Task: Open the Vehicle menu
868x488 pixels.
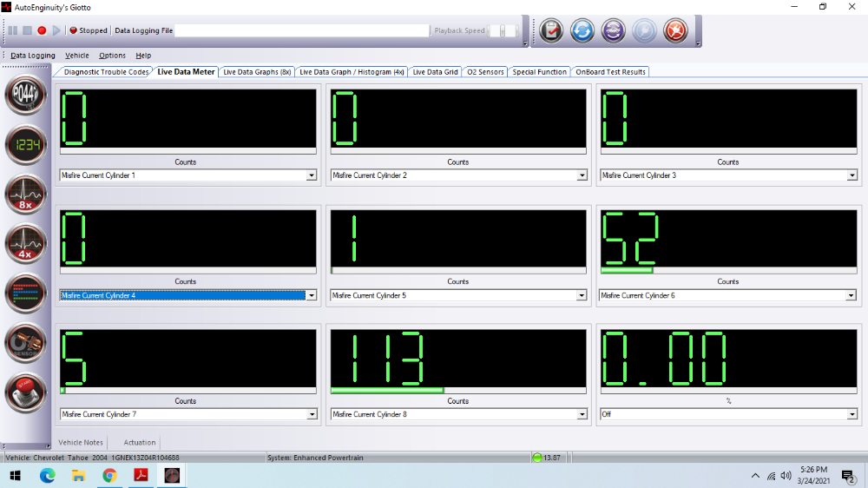Action: [x=77, y=56]
